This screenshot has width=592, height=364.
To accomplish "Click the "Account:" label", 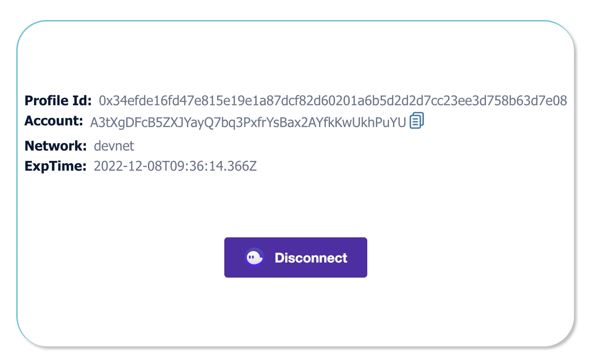I will tap(54, 121).
